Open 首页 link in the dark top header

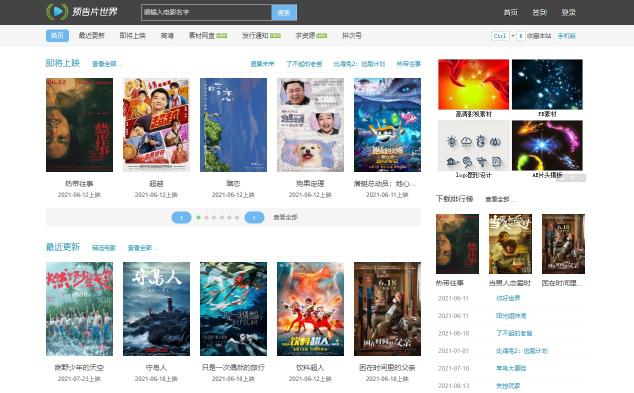coord(510,13)
